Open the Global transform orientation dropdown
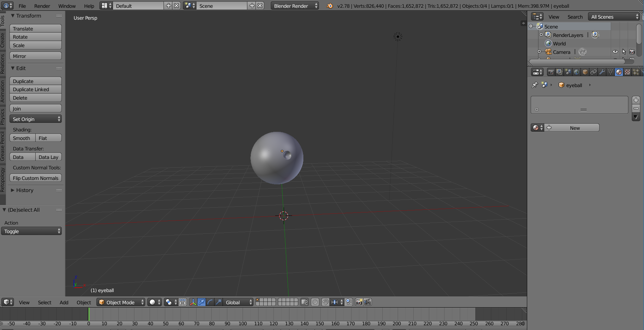The image size is (644, 330). click(238, 302)
